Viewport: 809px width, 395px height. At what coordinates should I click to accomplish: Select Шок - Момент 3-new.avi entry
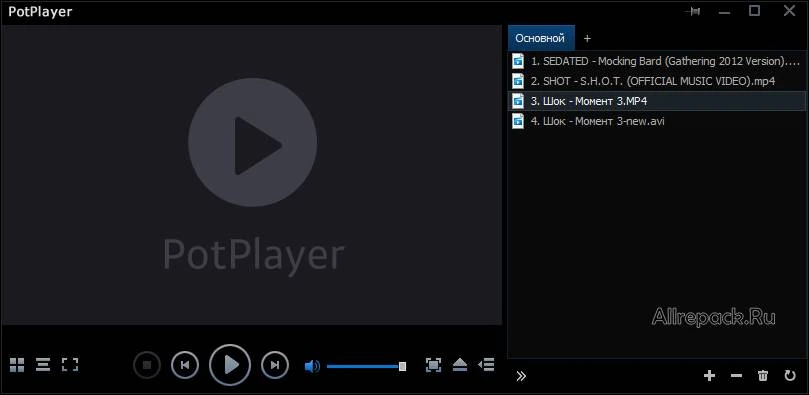point(656,121)
